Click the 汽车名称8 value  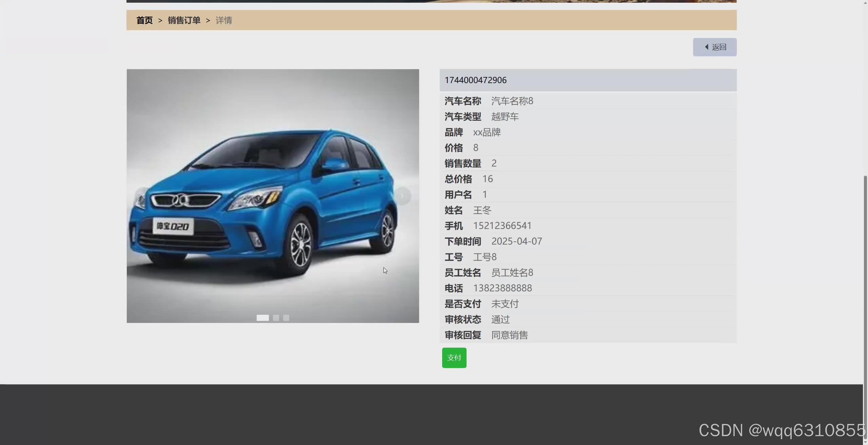click(x=512, y=101)
